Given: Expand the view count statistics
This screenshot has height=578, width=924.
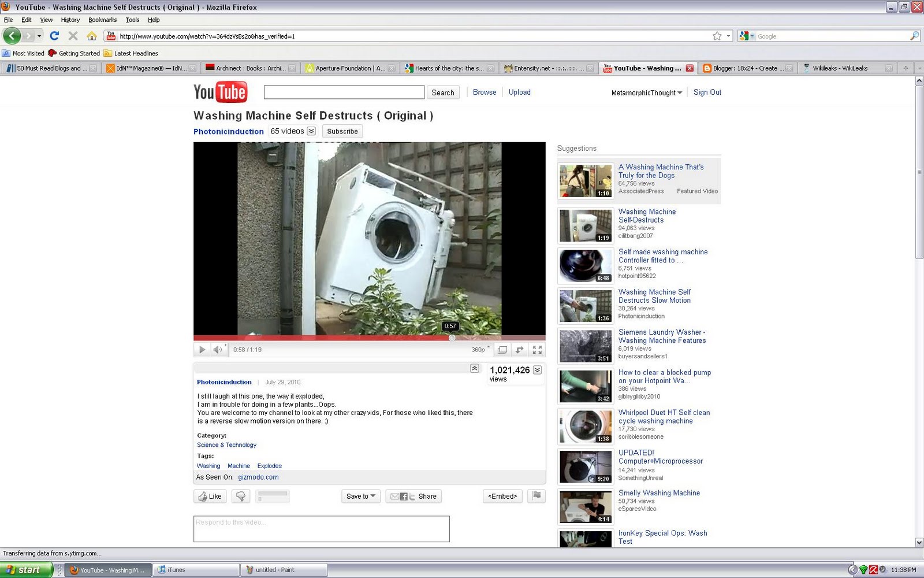Looking at the screenshot, I should tap(537, 370).
